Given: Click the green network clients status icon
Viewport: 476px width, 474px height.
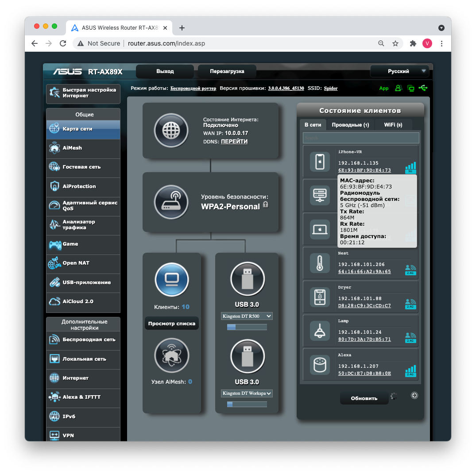Looking at the screenshot, I should click(411, 89).
